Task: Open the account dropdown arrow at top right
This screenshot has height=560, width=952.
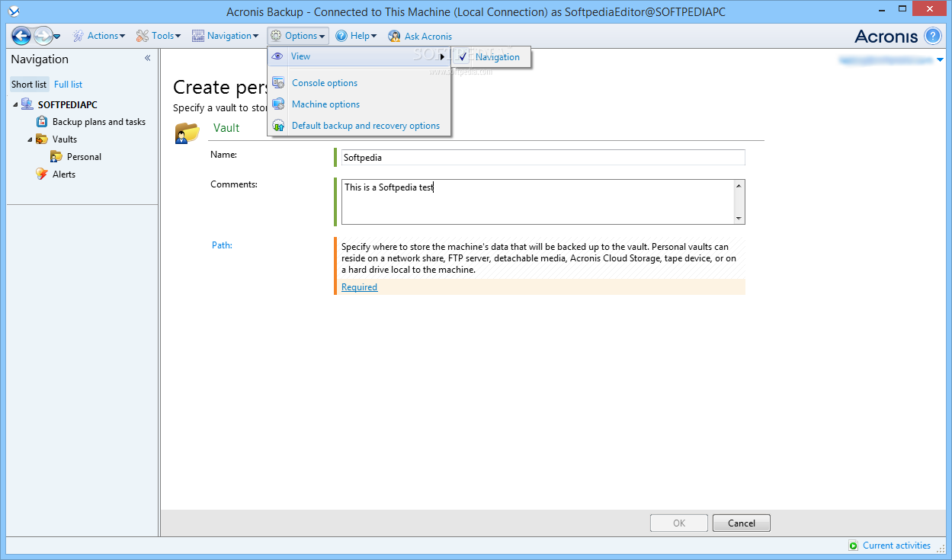Action: click(x=941, y=59)
